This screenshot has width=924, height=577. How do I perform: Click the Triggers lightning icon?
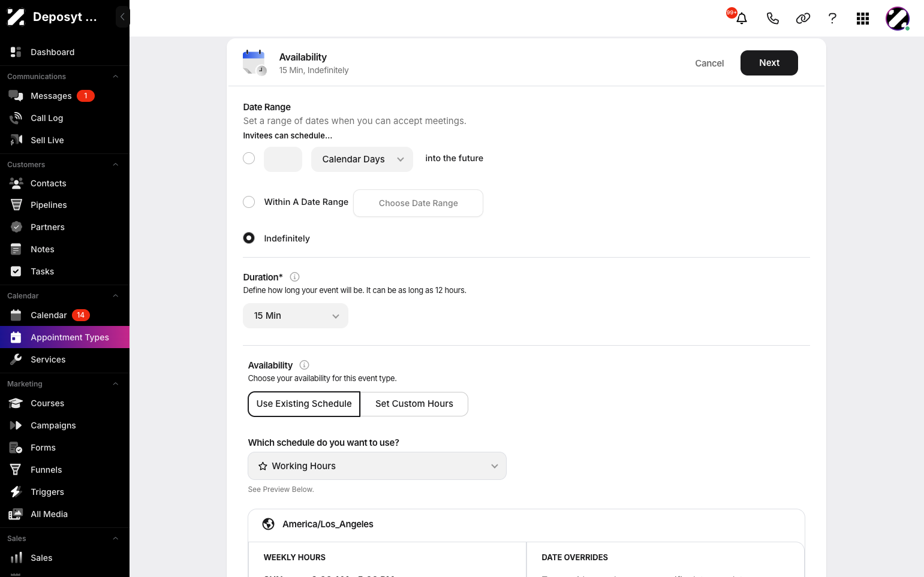(x=16, y=492)
